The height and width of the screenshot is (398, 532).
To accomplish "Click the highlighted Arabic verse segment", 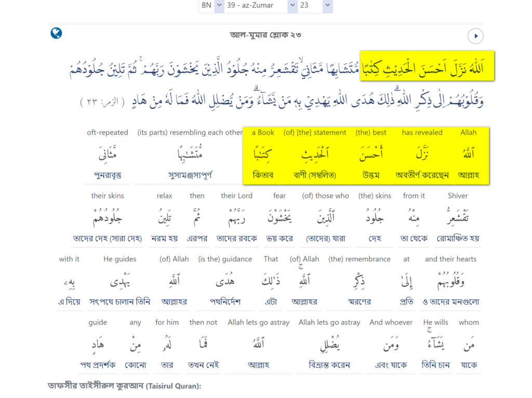I will pyautogui.click(x=427, y=66).
